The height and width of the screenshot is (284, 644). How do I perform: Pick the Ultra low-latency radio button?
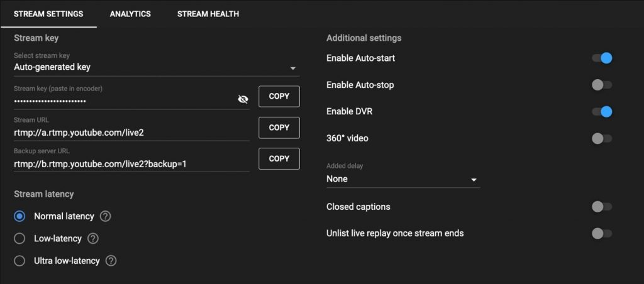tap(19, 261)
